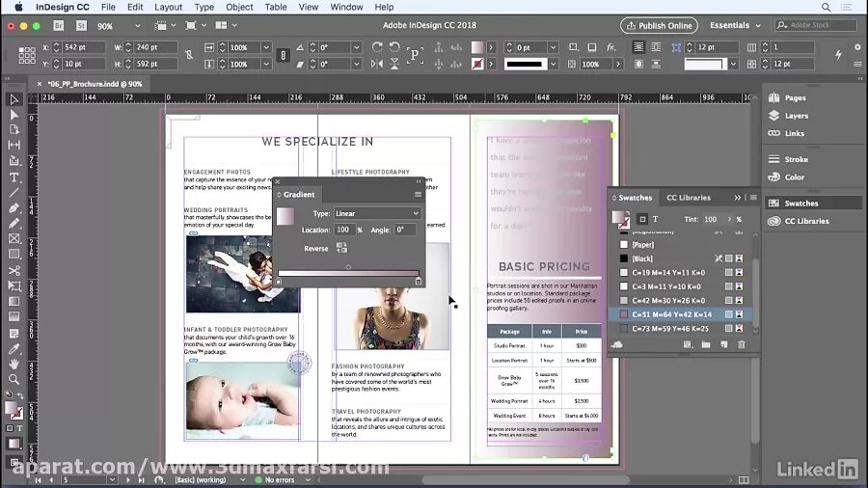Switch to the CC Libraries tab
The width and height of the screenshot is (868, 488).
688,198
